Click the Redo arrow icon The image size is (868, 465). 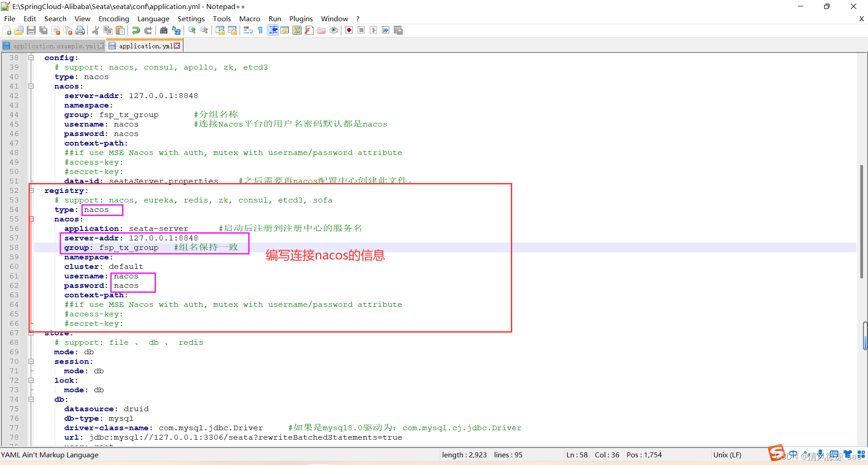[148, 30]
